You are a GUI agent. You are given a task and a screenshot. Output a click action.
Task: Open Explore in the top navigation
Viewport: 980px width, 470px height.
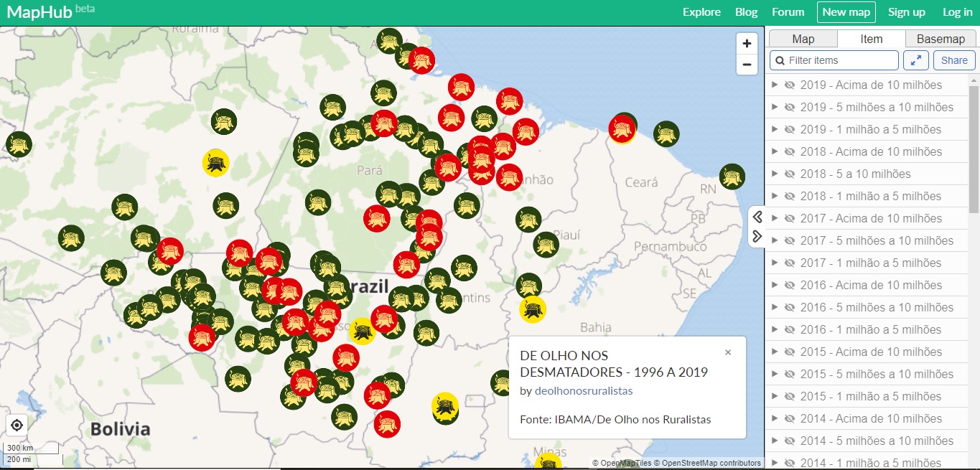(701, 11)
